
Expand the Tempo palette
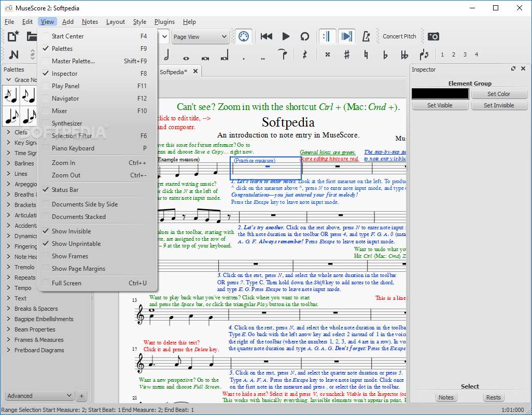point(9,288)
